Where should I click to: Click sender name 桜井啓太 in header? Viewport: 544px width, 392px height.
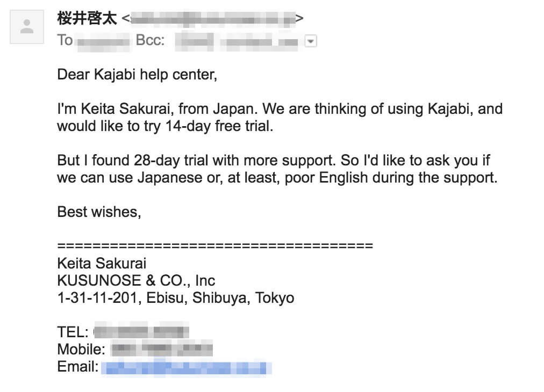(87, 18)
